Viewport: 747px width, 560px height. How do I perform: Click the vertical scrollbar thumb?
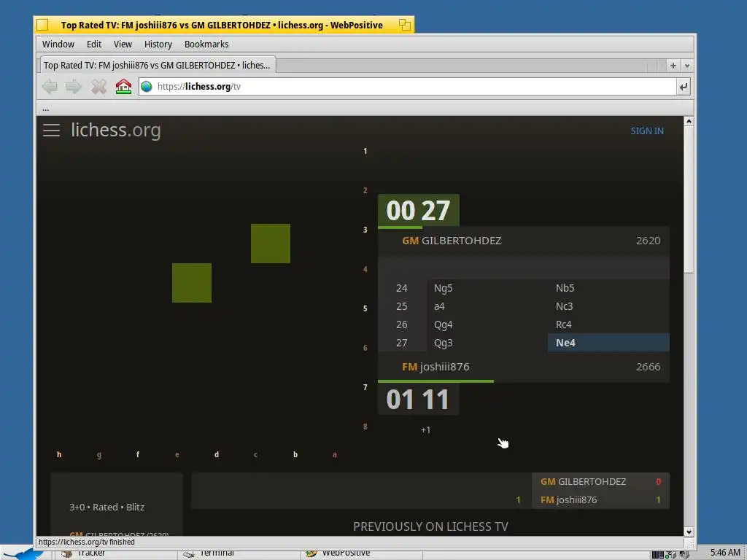point(689,200)
